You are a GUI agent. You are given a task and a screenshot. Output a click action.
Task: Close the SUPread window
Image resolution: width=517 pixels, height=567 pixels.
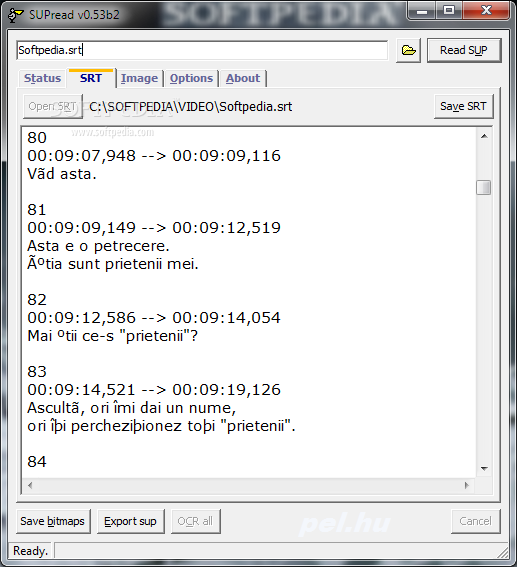click(486, 11)
